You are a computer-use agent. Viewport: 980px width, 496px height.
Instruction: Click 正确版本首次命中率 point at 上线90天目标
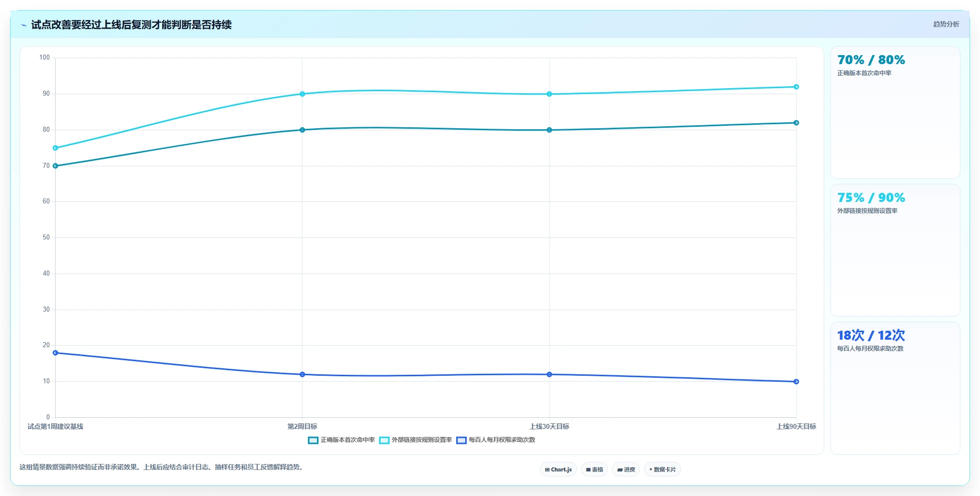[x=796, y=123]
